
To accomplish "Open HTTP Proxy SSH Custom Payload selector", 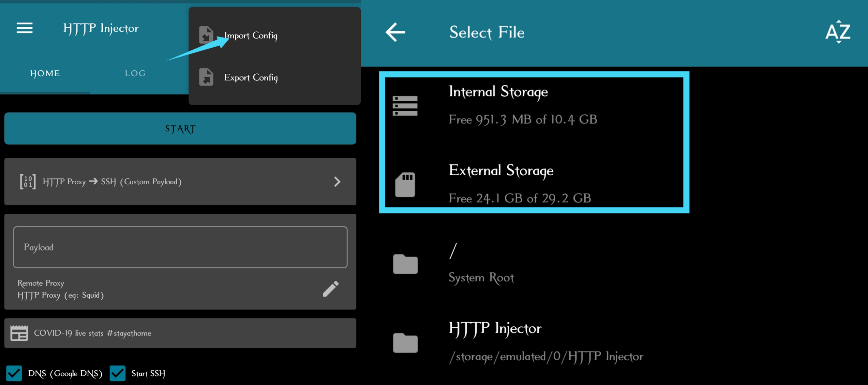I will tap(112, 182).
